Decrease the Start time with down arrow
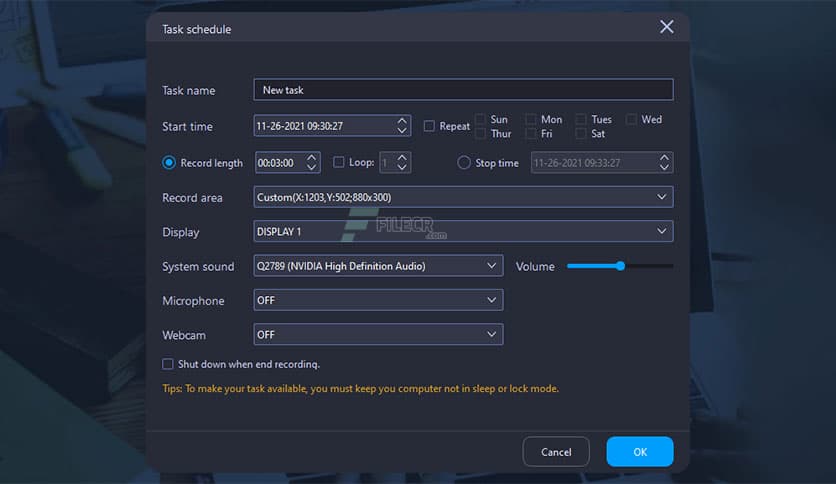Viewport: 836px width, 484px height. click(402, 131)
